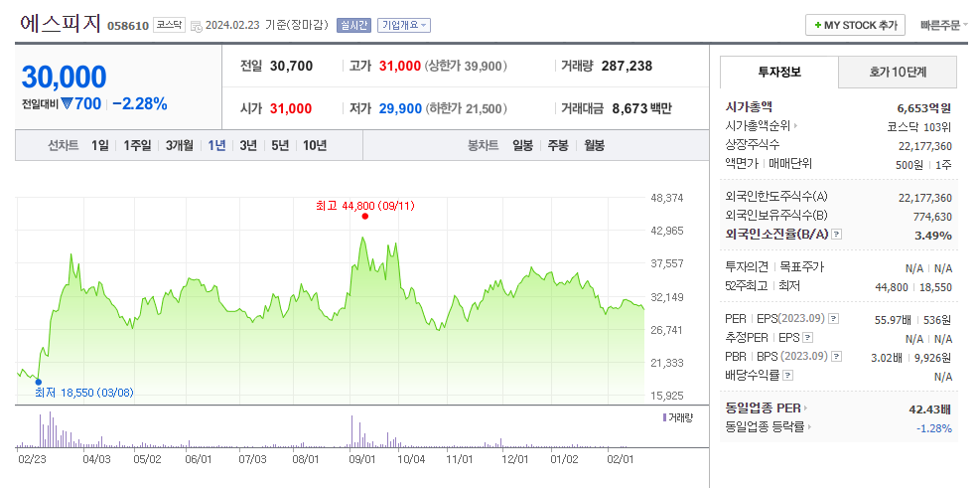Click the 최고 44,800 (09/11) chart label
980x488 pixels.
click(x=365, y=205)
